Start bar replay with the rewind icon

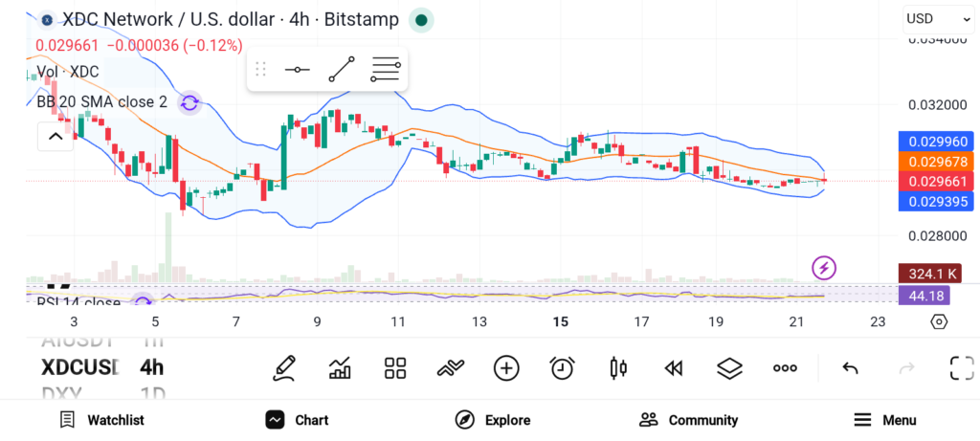point(673,368)
